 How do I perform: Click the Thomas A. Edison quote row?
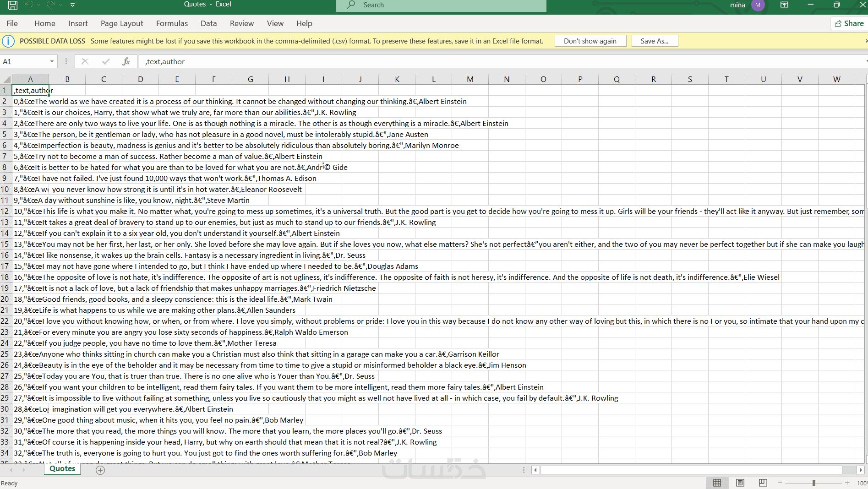165,178
